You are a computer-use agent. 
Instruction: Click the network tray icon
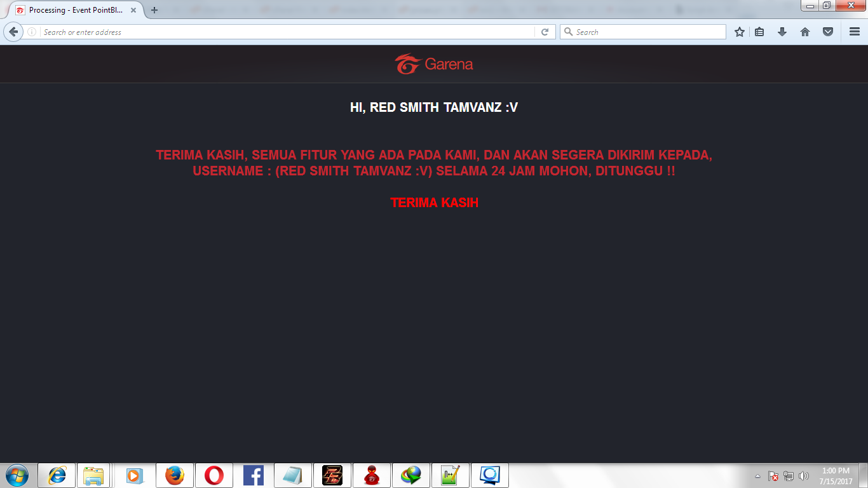pyautogui.click(x=789, y=476)
